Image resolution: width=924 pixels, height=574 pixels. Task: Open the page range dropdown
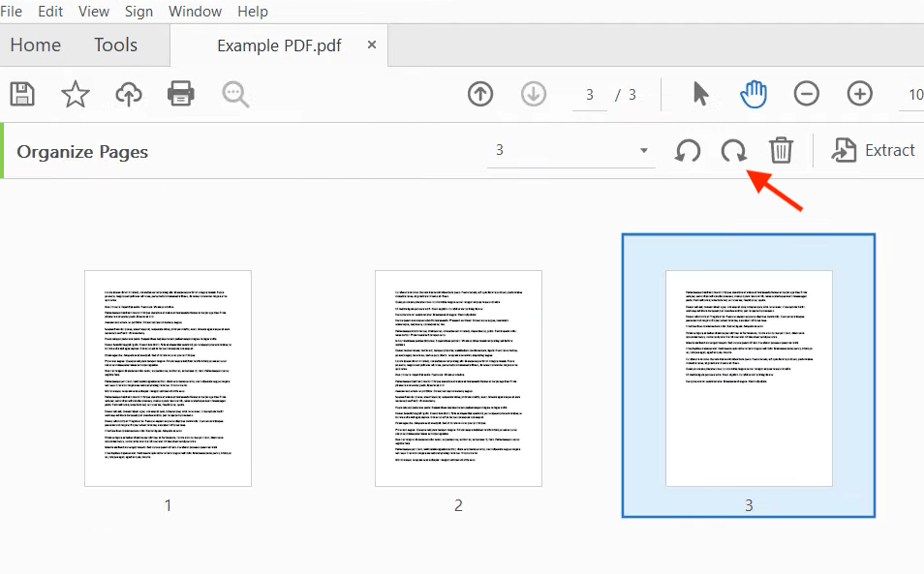(x=643, y=151)
